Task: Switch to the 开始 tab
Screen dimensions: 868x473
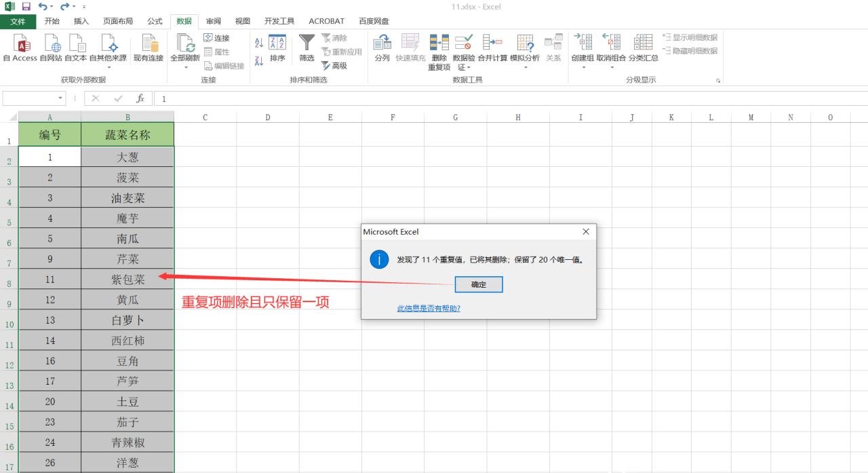Action: click(x=52, y=22)
